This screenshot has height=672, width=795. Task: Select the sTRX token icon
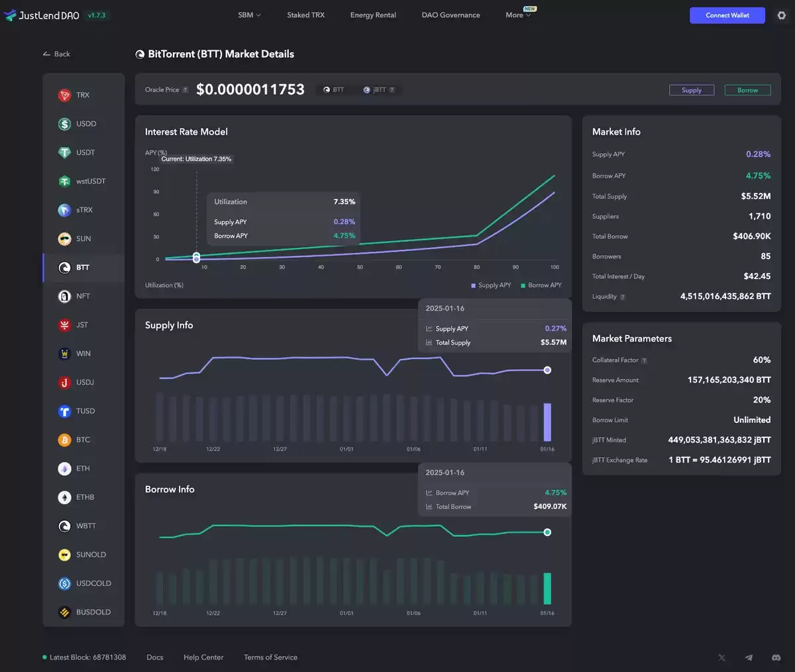[64, 210]
